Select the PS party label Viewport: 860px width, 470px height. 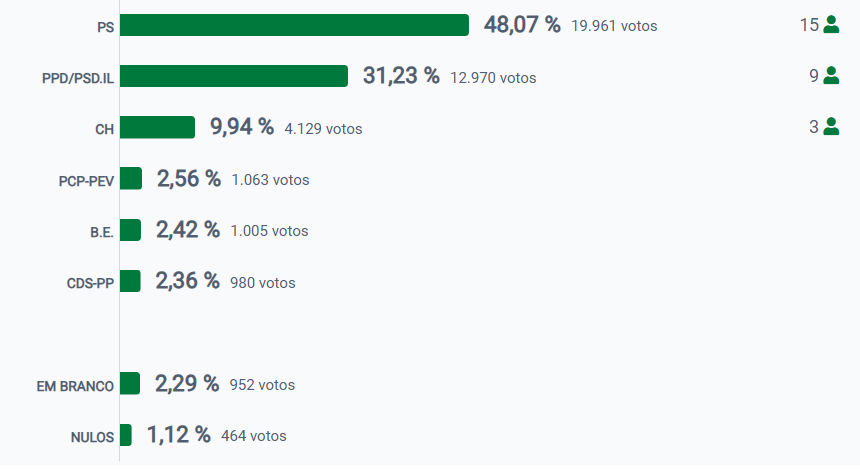click(105, 28)
